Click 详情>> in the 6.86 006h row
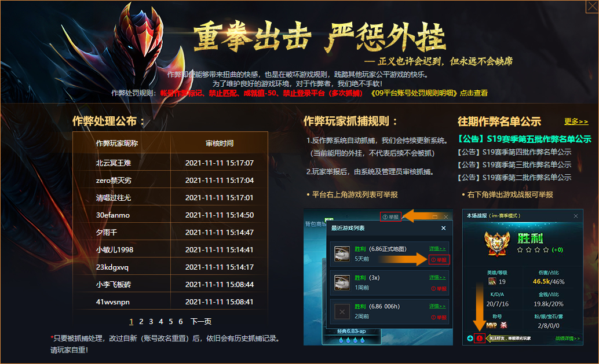The width and height of the screenshot is (599, 364). [x=437, y=306]
